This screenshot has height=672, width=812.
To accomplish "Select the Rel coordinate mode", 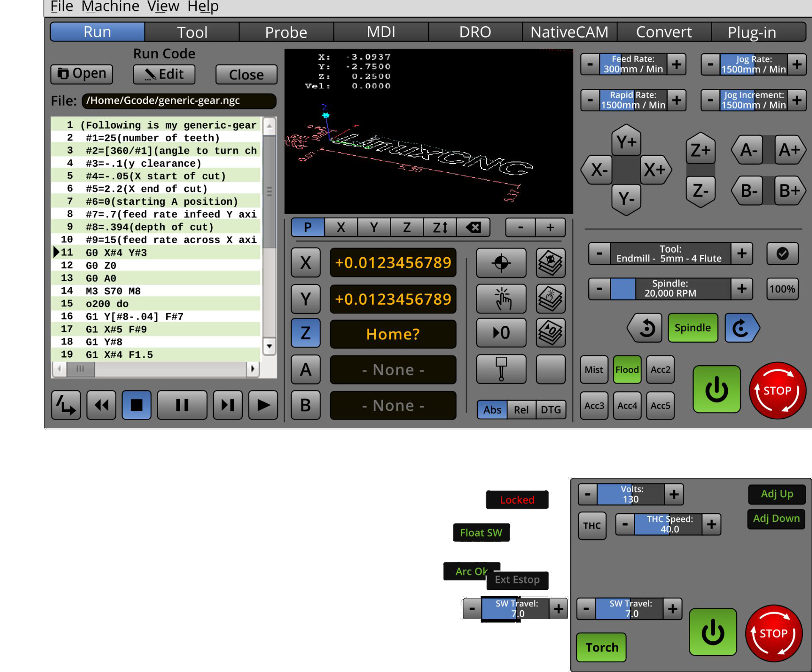I will coord(521,410).
